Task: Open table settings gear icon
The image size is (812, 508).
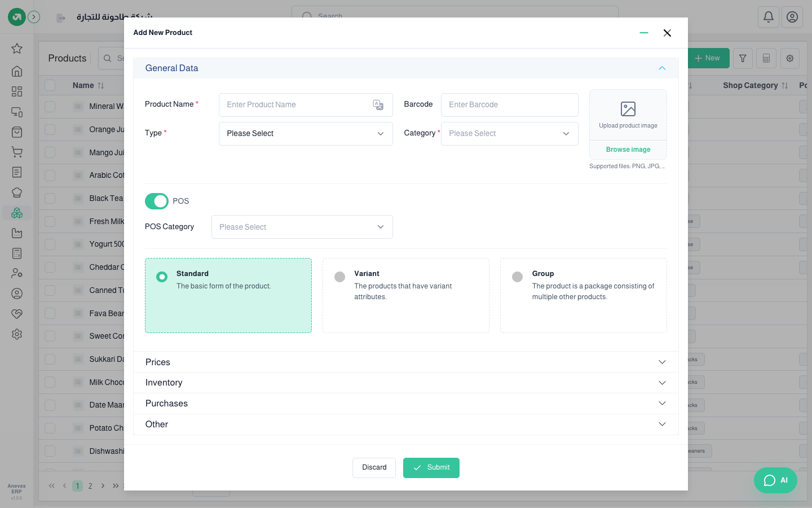Action: click(x=790, y=58)
